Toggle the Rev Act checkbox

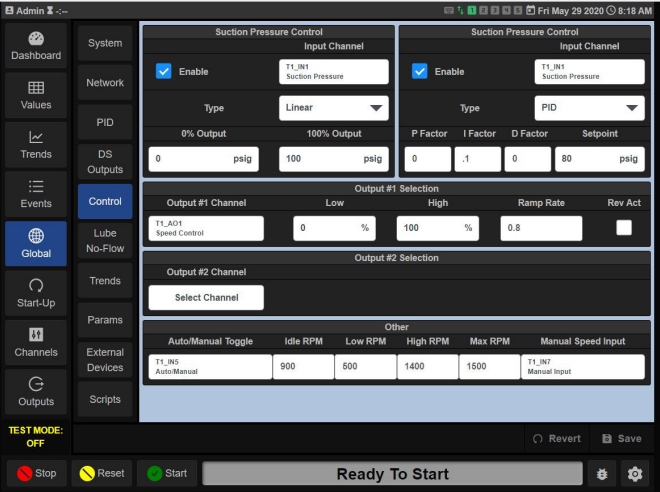pos(624,228)
